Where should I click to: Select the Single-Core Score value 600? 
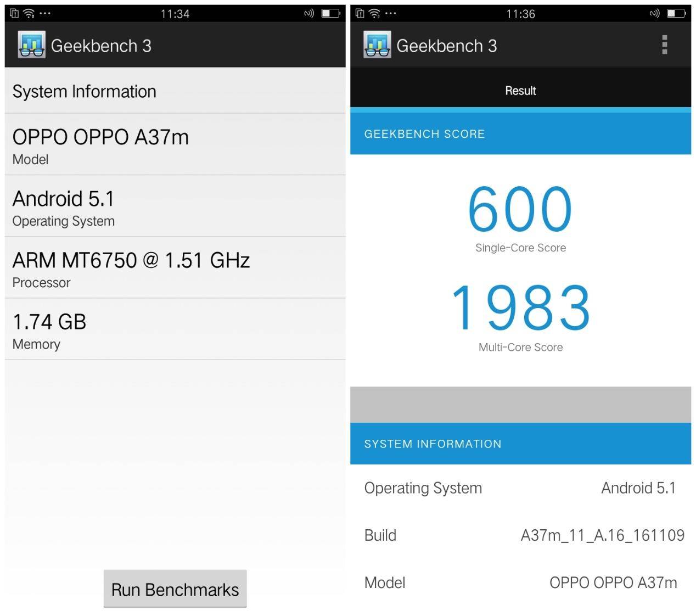(519, 209)
